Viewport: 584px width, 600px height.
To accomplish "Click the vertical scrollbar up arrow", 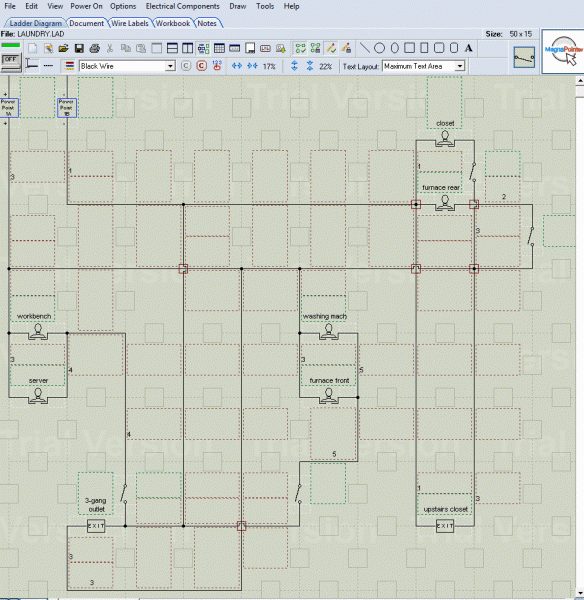I will pyautogui.click(x=580, y=81).
